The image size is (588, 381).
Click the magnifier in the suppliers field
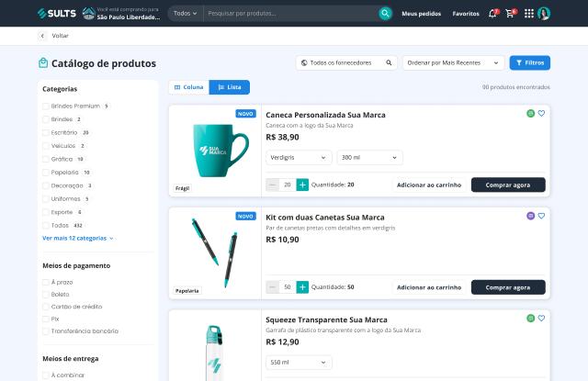click(x=389, y=63)
